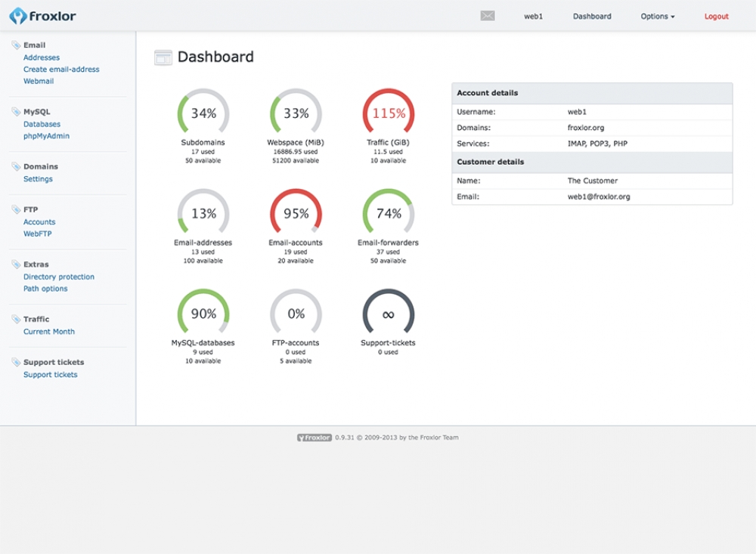The width and height of the screenshot is (756, 554).
Task: Click the tag icon beside FTP section
Action: point(17,209)
